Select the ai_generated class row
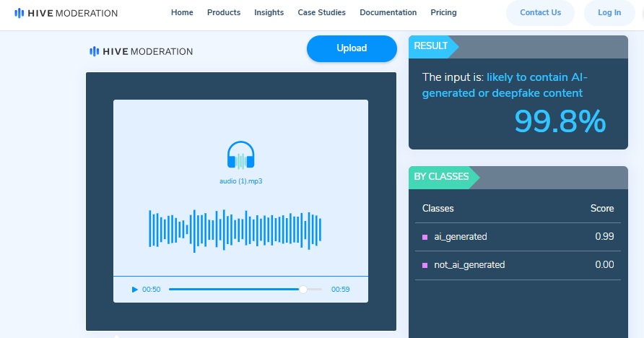This screenshot has height=338, width=644. [518, 237]
